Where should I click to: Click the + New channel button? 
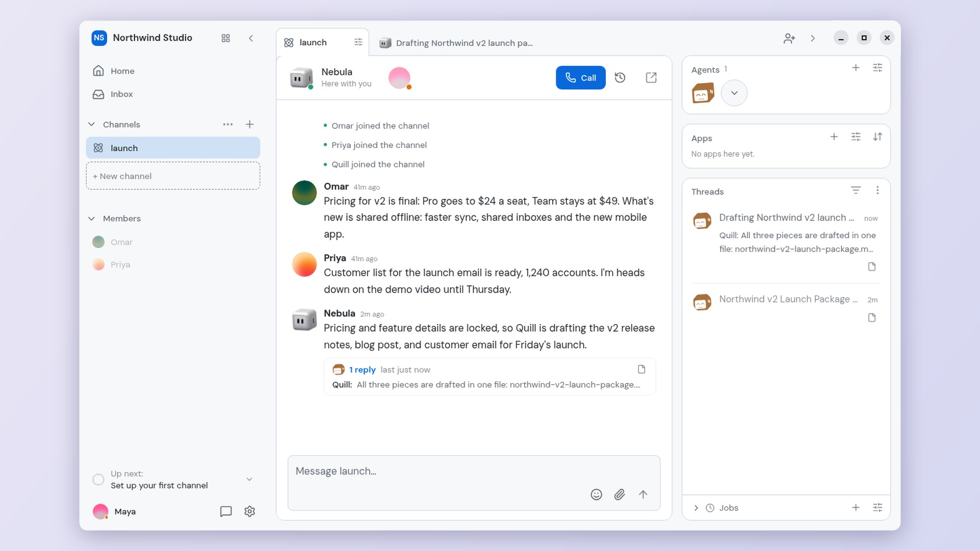pos(173,176)
